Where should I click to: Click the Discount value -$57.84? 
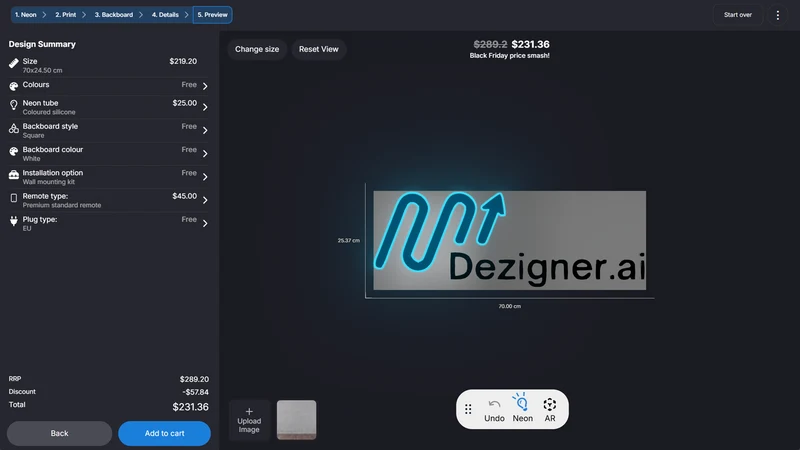(195, 392)
